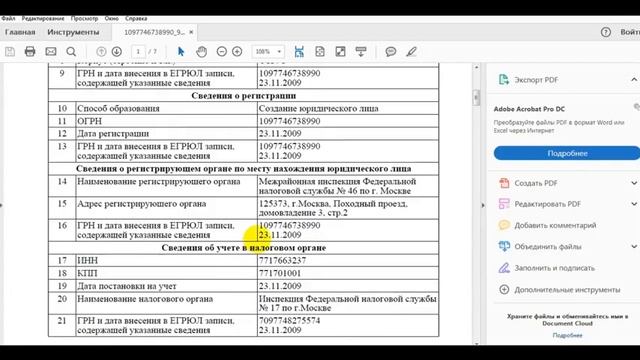Open the Help question mark icon
Image resolution: width=640 pixels, height=360 pixels.
606,32
